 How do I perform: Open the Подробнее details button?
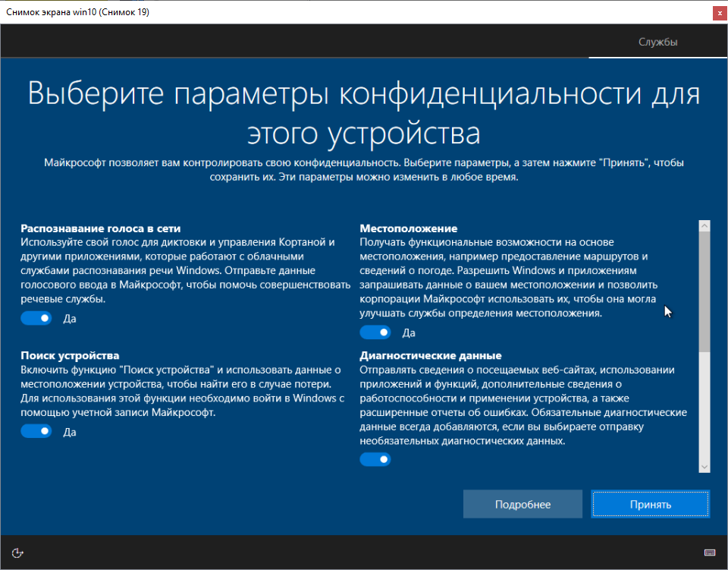522,504
